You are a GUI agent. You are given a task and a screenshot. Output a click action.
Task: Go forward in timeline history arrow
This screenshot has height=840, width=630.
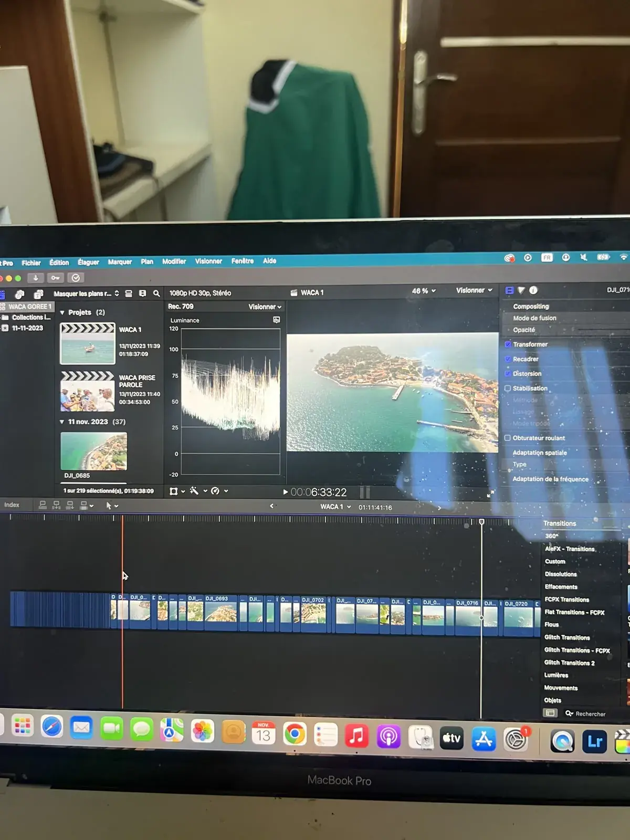[439, 508]
